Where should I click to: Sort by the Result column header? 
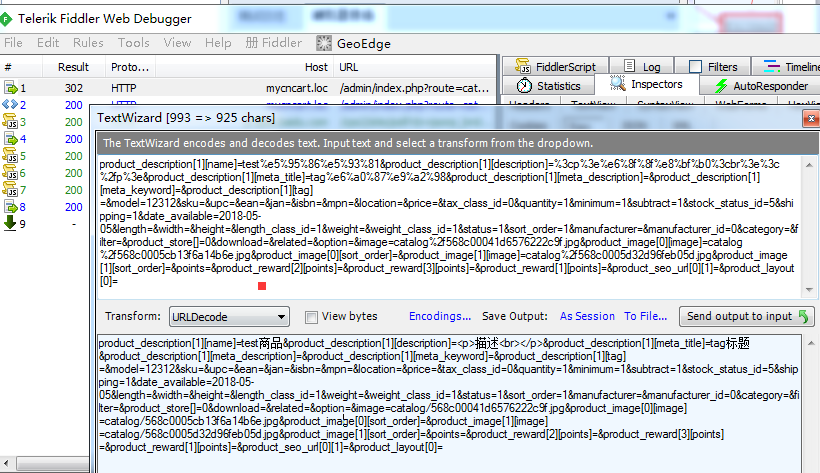tap(73, 67)
